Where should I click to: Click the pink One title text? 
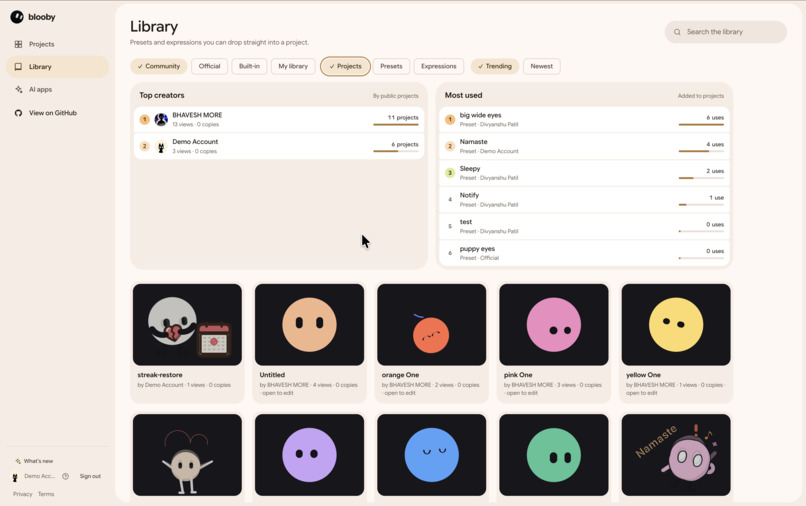(518, 375)
